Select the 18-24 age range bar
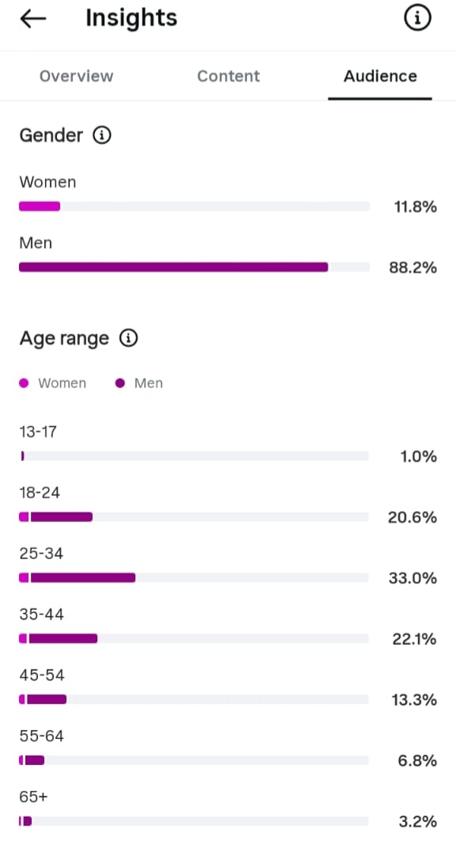This screenshot has height=868, width=456. tap(194, 517)
